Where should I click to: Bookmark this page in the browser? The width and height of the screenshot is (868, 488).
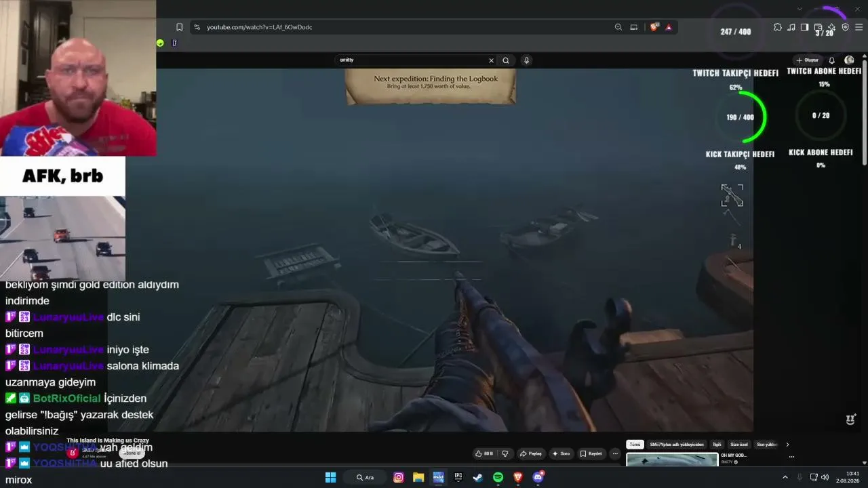(x=179, y=27)
